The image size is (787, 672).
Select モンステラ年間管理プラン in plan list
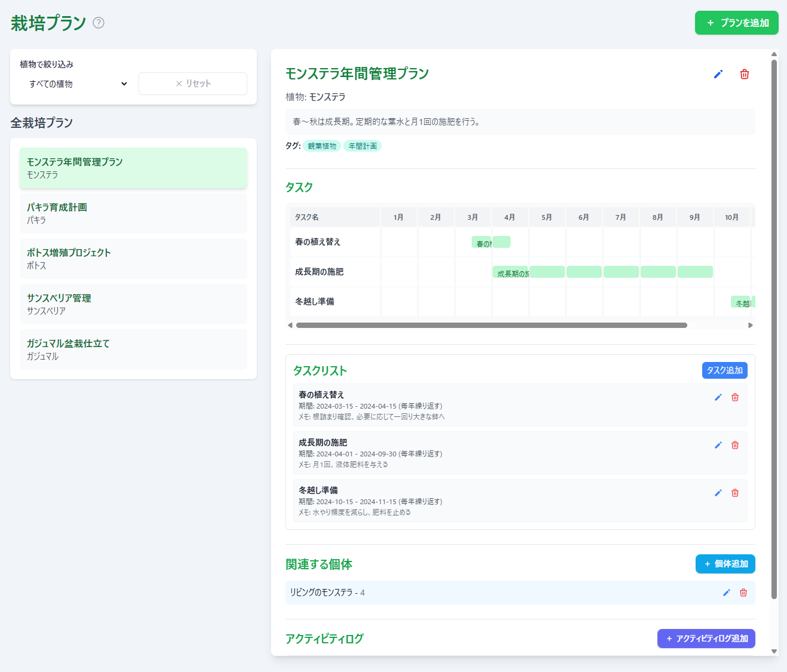(133, 168)
